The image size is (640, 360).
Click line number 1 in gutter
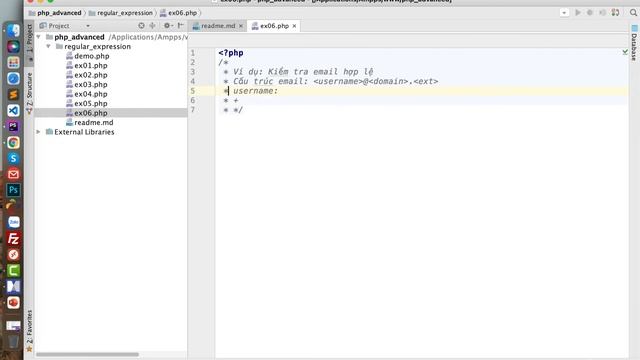(193, 53)
